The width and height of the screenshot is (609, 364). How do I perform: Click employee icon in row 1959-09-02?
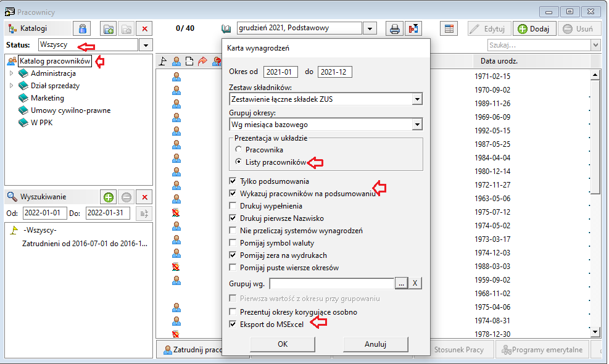tap(176, 280)
